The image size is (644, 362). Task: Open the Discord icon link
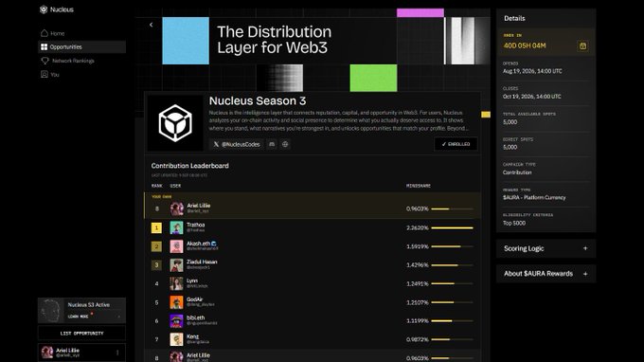[272, 144]
